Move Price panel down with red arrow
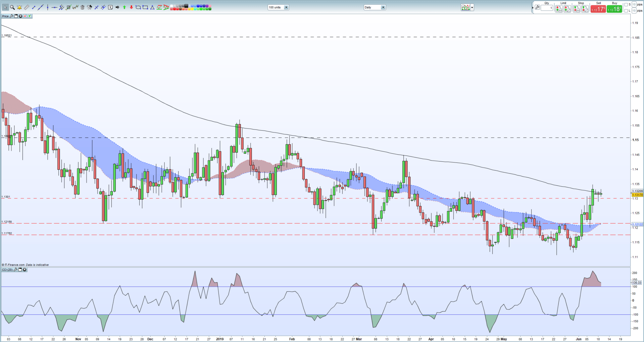 click(x=25, y=16)
